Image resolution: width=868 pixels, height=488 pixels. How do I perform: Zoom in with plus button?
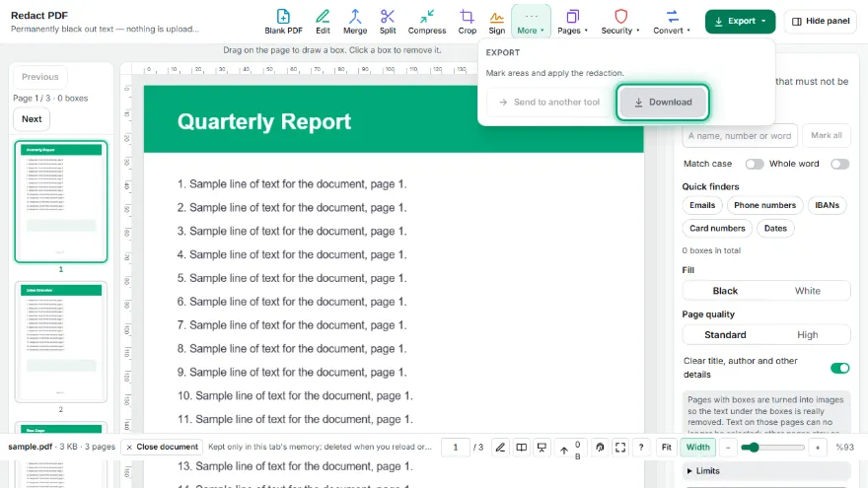[818, 447]
